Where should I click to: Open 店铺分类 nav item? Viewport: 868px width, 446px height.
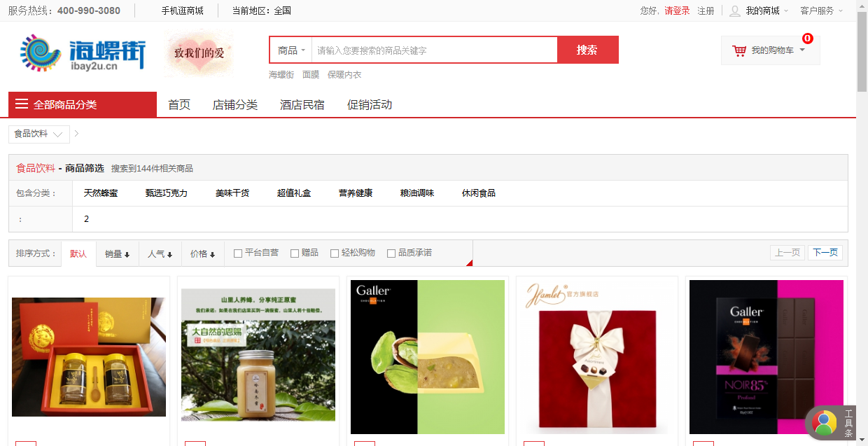(x=235, y=104)
